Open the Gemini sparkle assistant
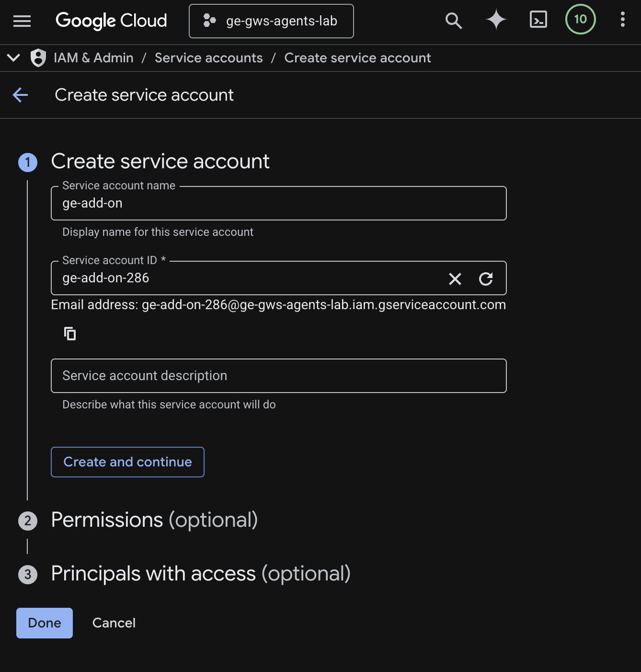This screenshot has height=672, width=641. [496, 20]
